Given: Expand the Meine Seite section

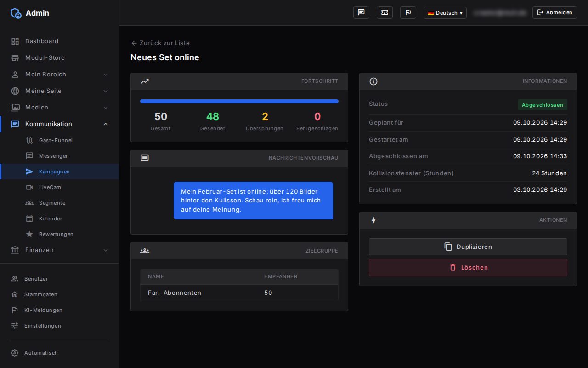Looking at the screenshot, I should pyautogui.click(x=60, y=91).
